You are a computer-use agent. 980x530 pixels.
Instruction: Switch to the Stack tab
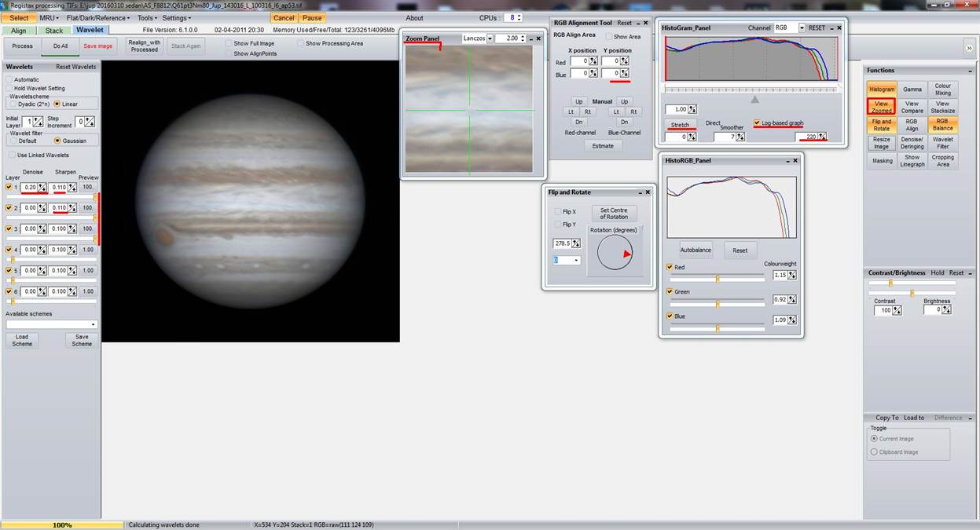pyautogui.click(x=54, y=31)
